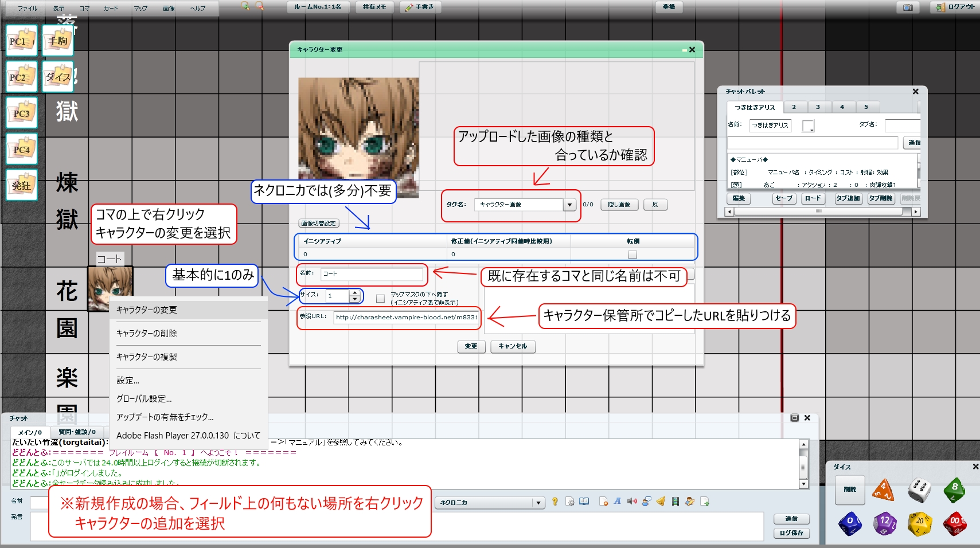Click the 隠し画像 button

coord(619,205)
